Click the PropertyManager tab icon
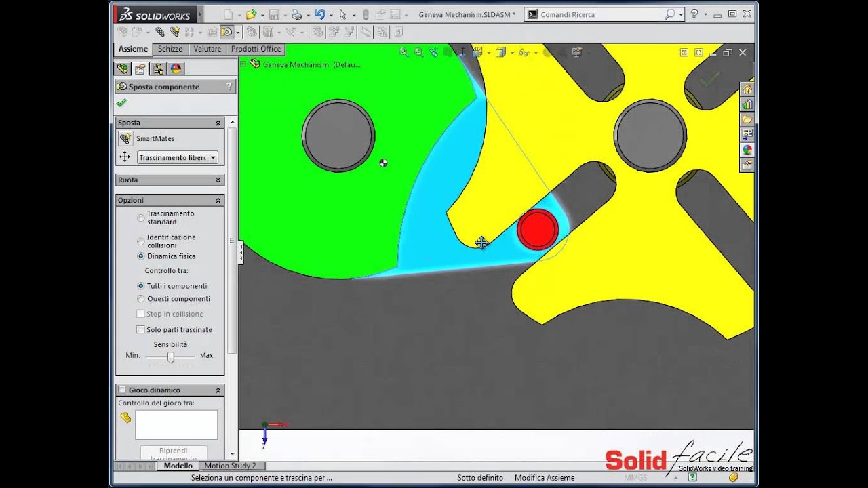 [x=140, y=68]
